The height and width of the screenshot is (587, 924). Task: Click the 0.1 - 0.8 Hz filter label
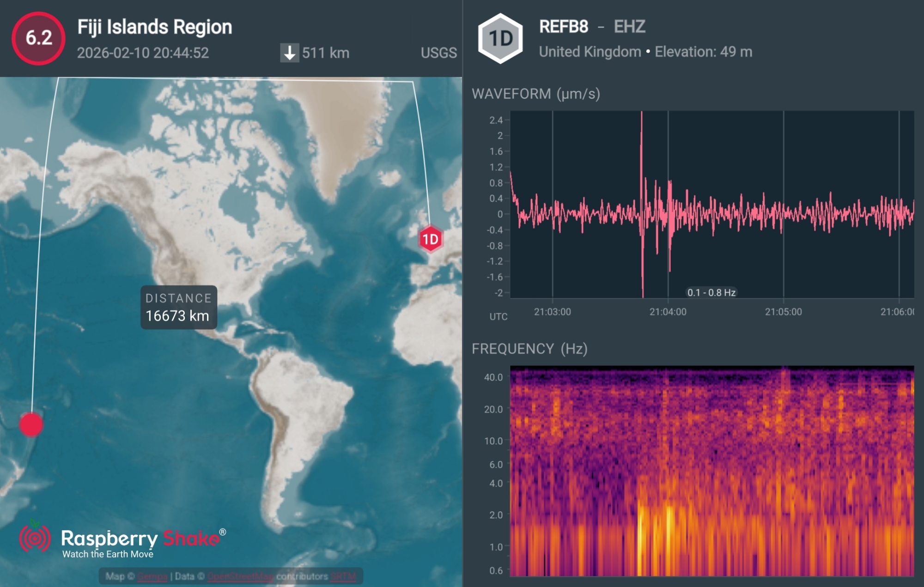pos(711,292)
